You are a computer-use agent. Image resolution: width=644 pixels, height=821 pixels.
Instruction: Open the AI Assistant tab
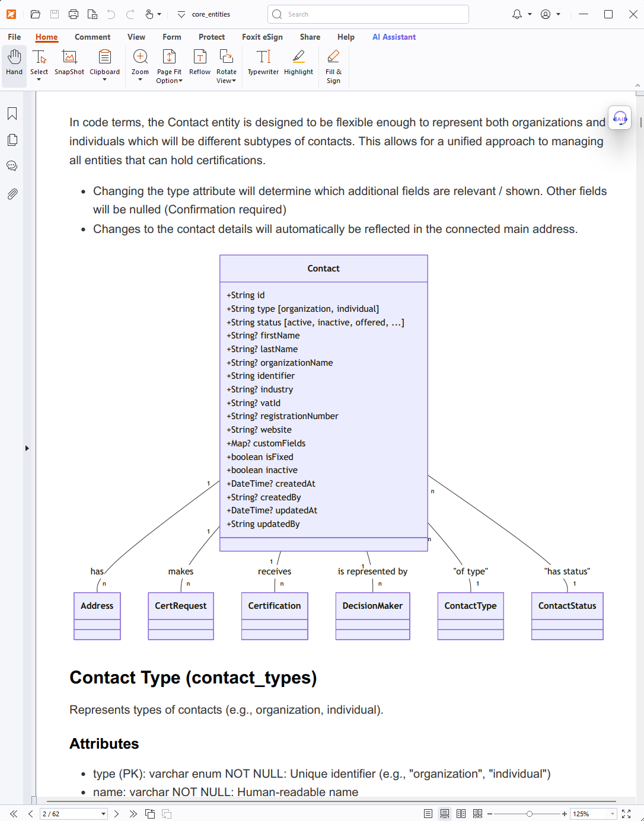pos(394,37)
